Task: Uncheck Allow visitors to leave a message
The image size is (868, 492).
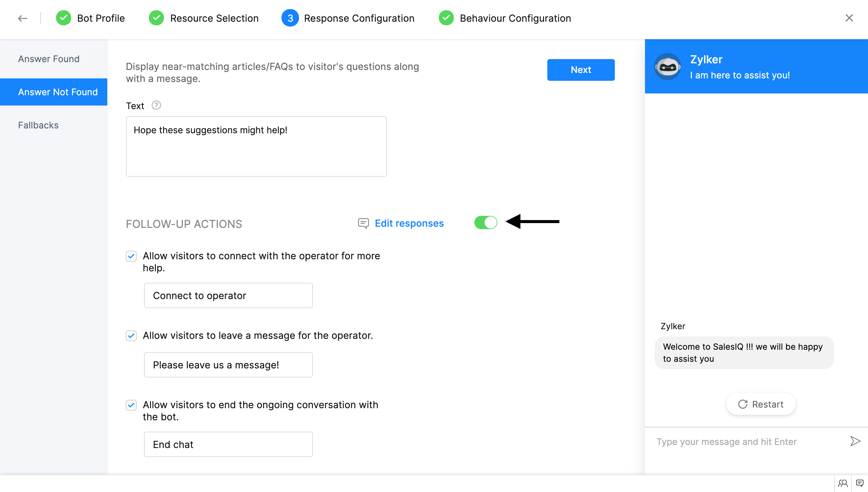Action: pyautogui.click(x=131, y=336)
